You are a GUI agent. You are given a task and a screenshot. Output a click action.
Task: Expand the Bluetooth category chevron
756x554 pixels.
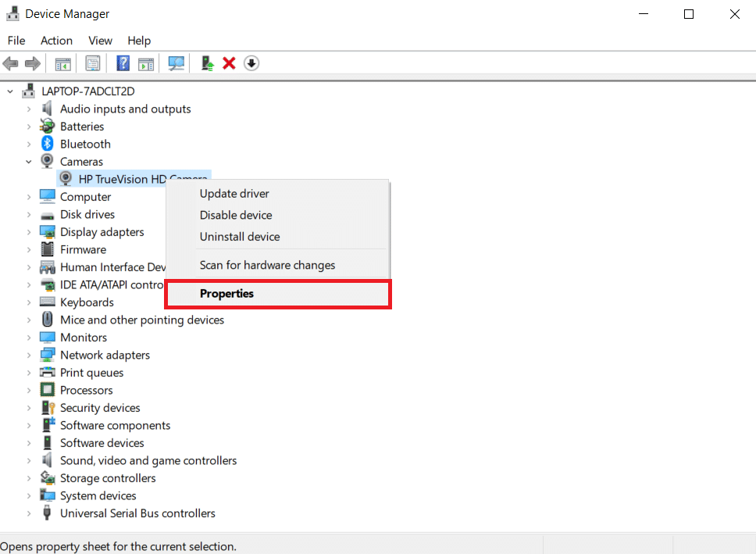click(29, 144)
